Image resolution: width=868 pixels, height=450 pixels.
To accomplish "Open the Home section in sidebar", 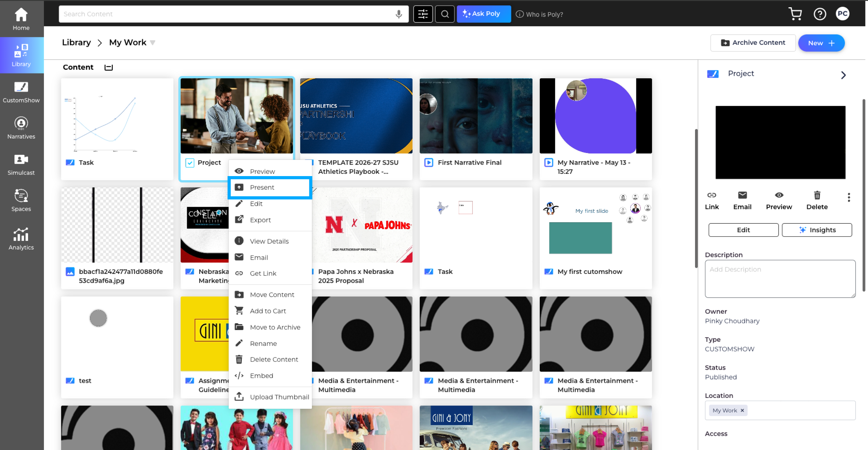I will click(x=21, y=19).
